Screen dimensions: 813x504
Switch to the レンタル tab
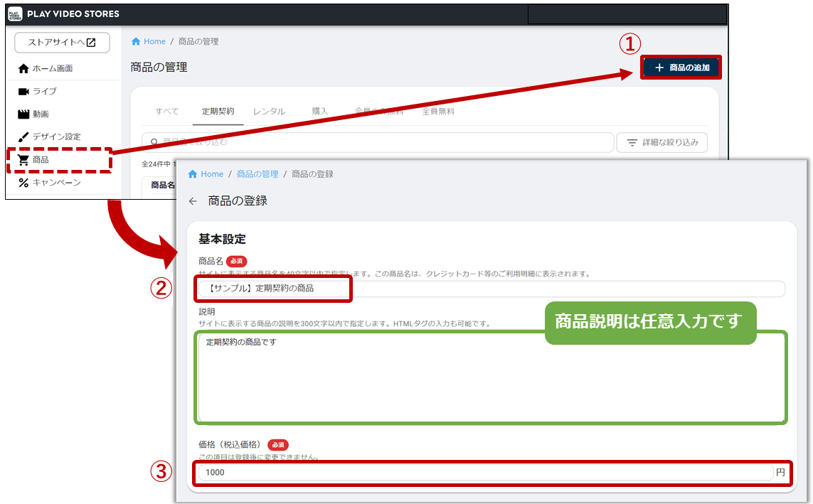(269, 112)
